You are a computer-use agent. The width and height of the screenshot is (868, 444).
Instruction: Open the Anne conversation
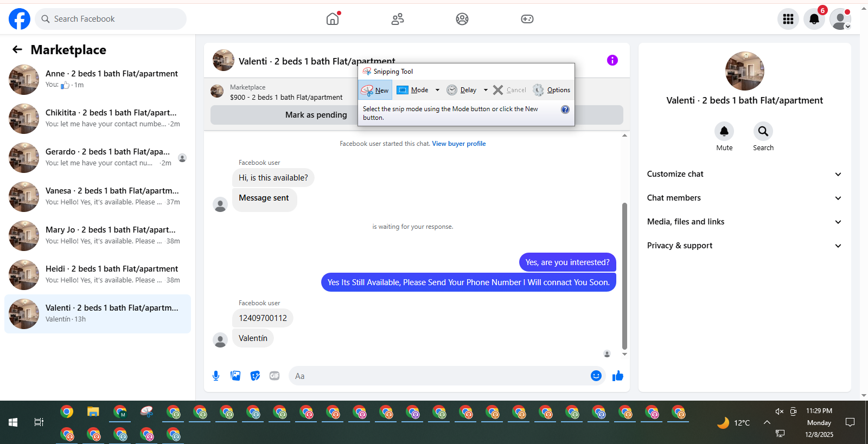tap(98, 80)
